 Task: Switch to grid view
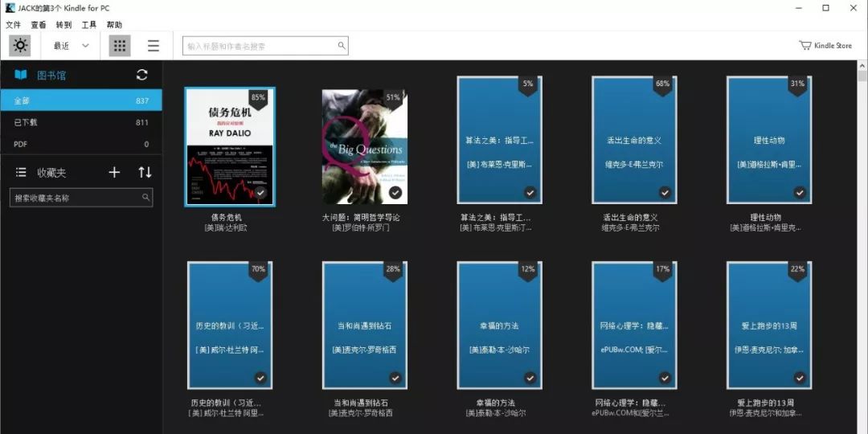[x=120, y=45]
